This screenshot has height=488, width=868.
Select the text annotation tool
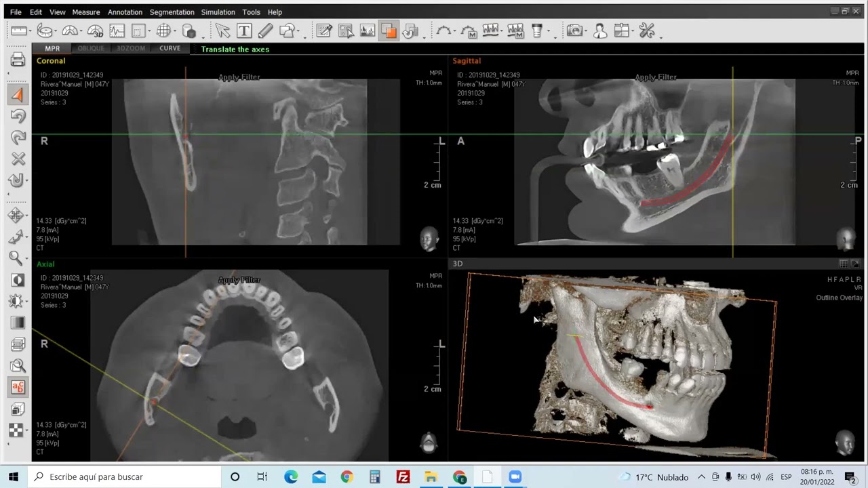click(x=244, y=30)
